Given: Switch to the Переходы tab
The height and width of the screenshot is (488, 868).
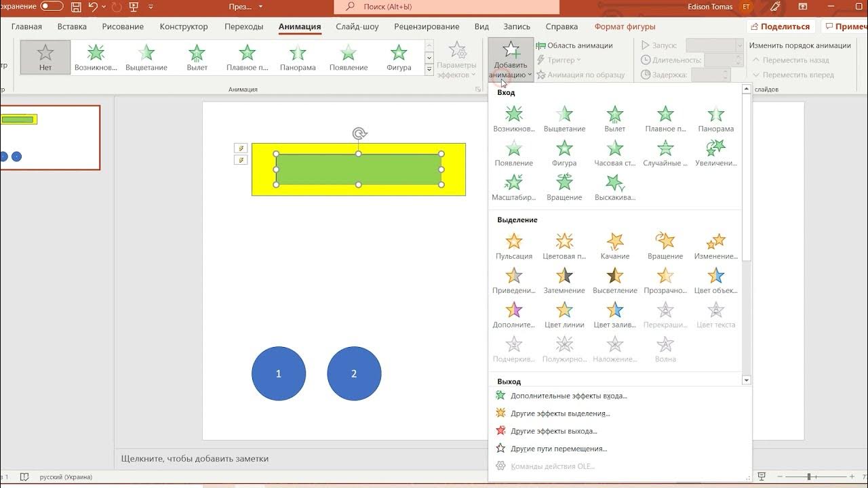Looking at the screenshot, I should tap(243, 27).
